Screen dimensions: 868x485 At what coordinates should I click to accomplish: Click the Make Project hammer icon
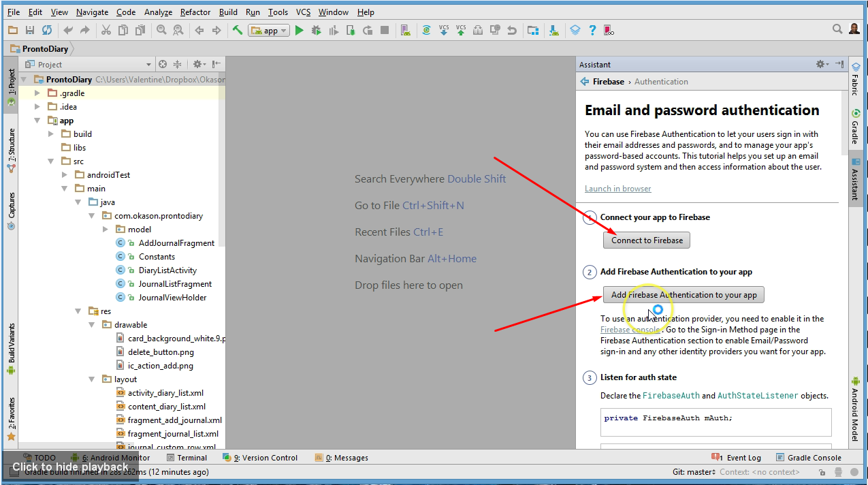tap(238, 30)
